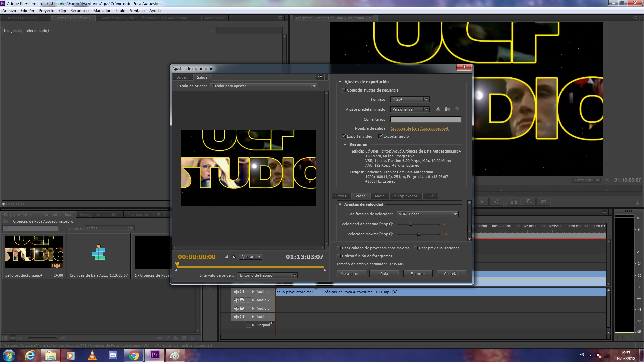Screen dimensions: 644x362
Task: Open Escala de origen dropdown
Action: (264, 86)
